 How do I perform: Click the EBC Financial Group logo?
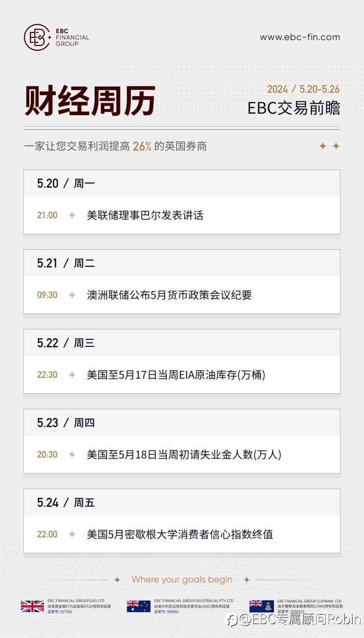pyautogui.click(x=56, y=37)
